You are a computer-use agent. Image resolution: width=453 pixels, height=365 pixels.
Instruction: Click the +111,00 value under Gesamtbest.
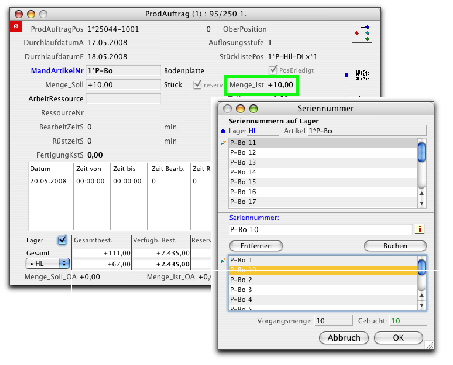(x=117, y=253)
